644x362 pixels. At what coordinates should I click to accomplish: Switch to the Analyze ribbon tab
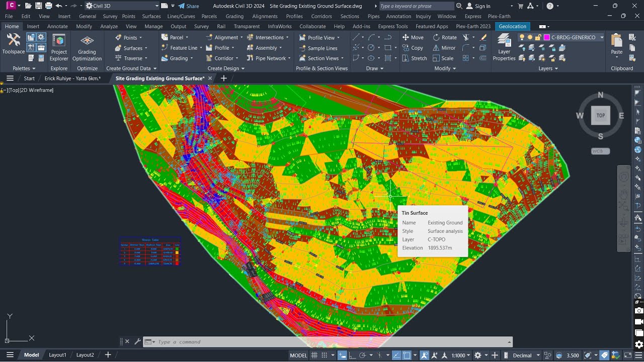109,26
